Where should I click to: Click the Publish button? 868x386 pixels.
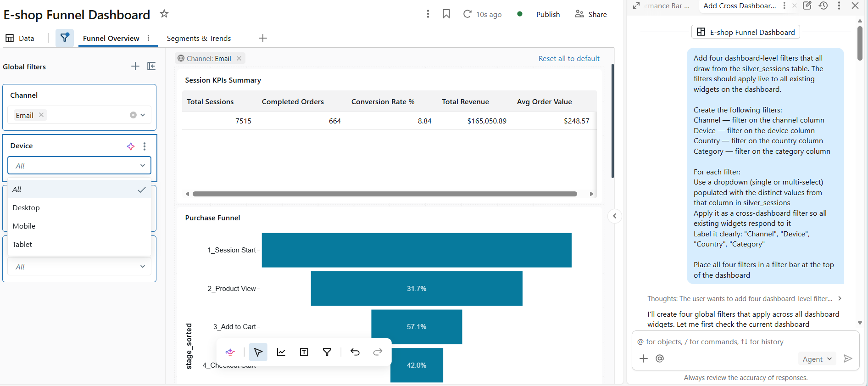[548, 14]
